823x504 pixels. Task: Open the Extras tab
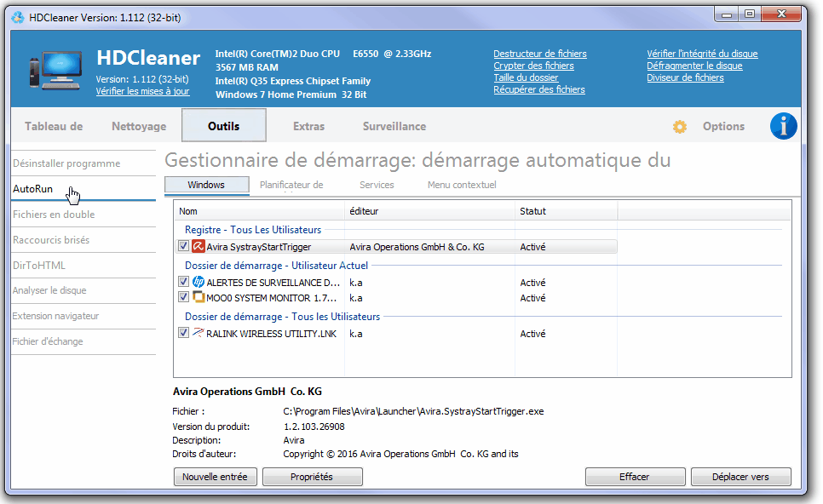(x=308, y=126)
